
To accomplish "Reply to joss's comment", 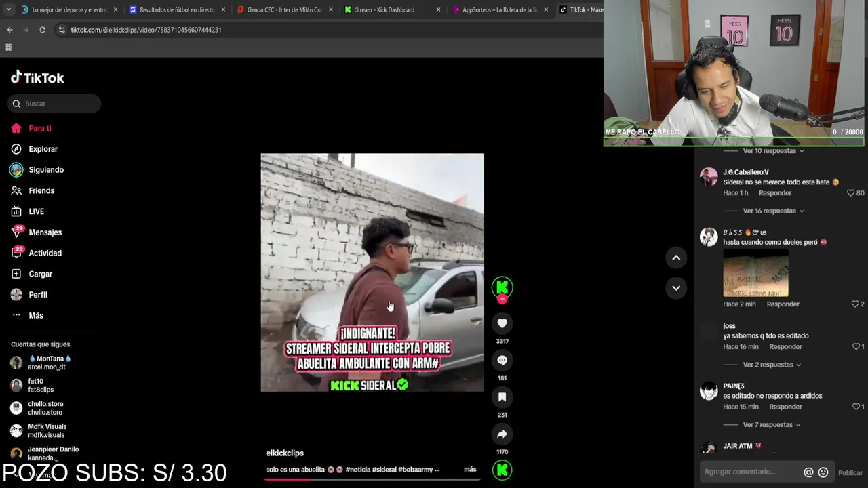I will [785, 347].
